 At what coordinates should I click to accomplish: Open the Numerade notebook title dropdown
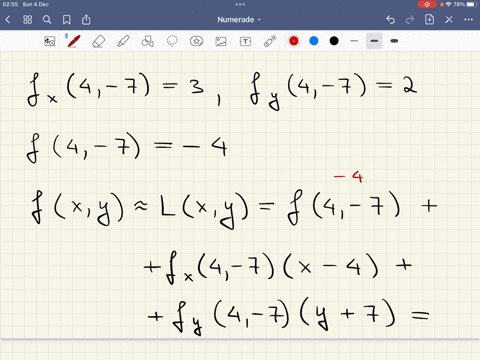tap(239, 20)
